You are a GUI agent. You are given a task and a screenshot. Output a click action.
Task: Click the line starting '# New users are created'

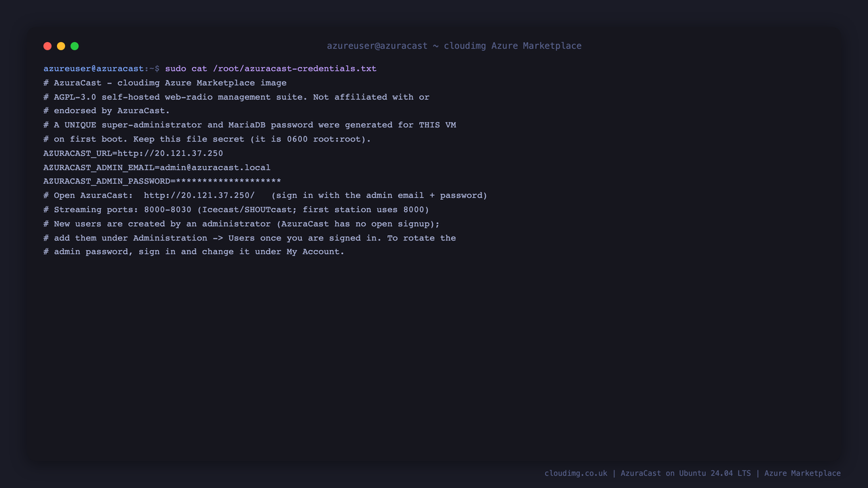click(241, 224)
